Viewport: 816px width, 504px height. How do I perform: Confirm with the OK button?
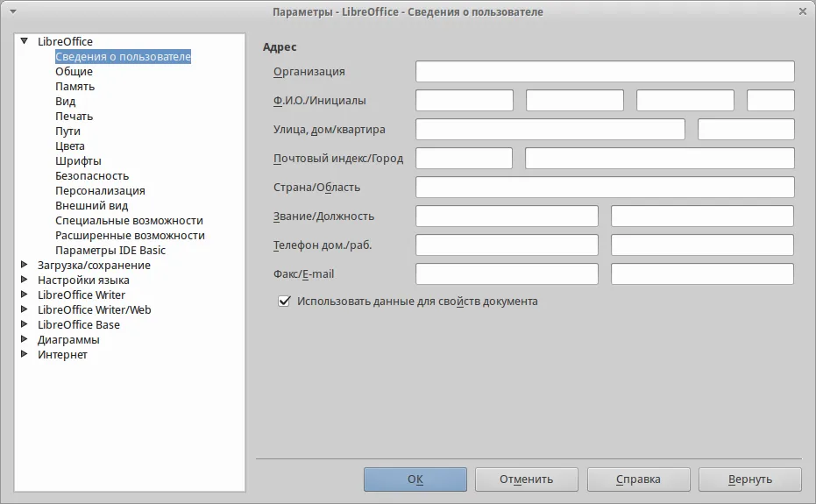(x=415, y=479)
